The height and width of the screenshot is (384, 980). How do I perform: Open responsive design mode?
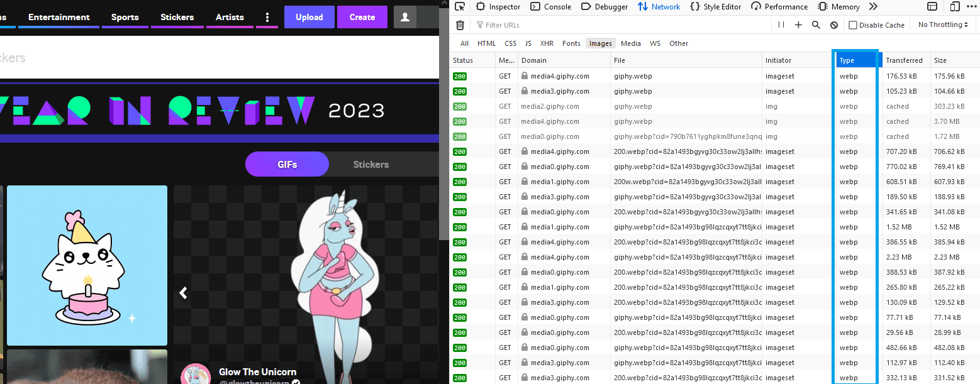click(954, 6)
